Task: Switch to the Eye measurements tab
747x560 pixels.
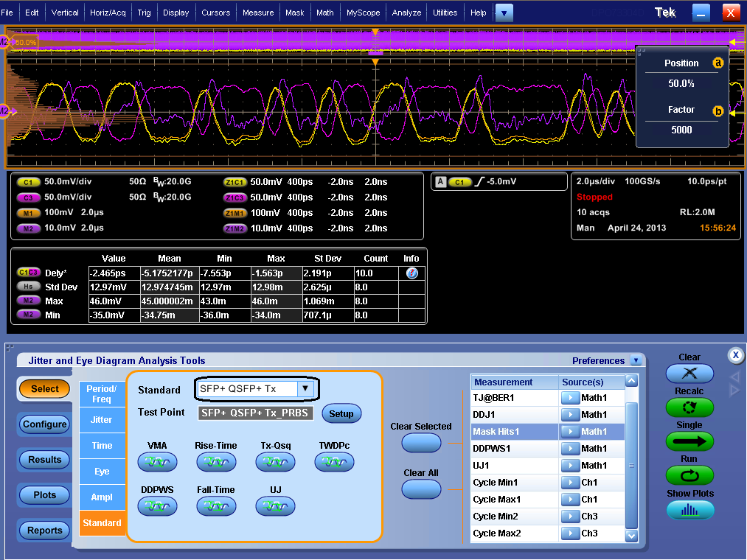Action: pyautogui.click(x=102, y=471)
